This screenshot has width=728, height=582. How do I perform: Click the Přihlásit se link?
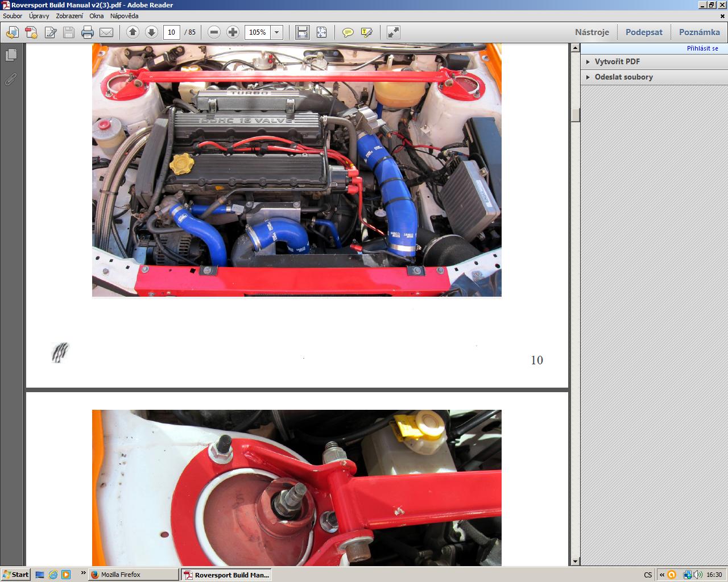coord(702,48)
